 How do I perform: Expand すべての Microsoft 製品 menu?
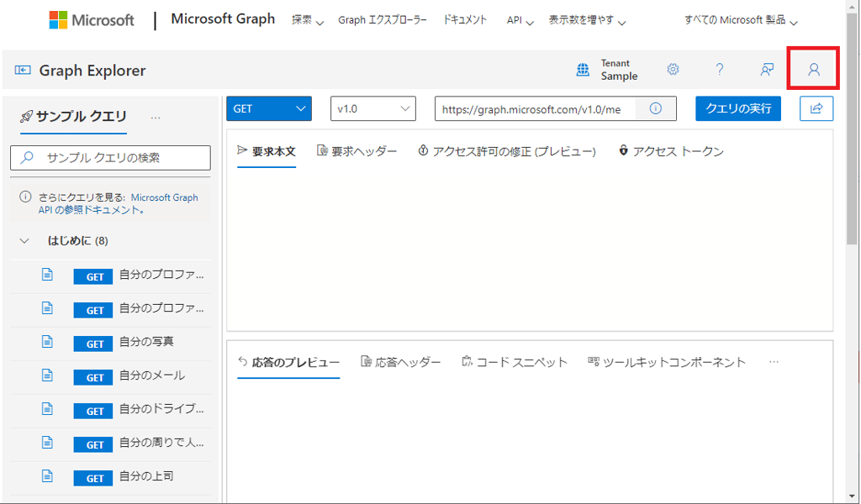click(741, 20)
